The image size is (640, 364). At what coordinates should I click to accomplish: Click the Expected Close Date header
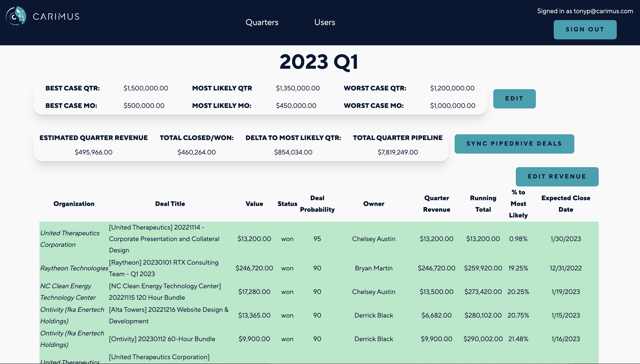566,204
